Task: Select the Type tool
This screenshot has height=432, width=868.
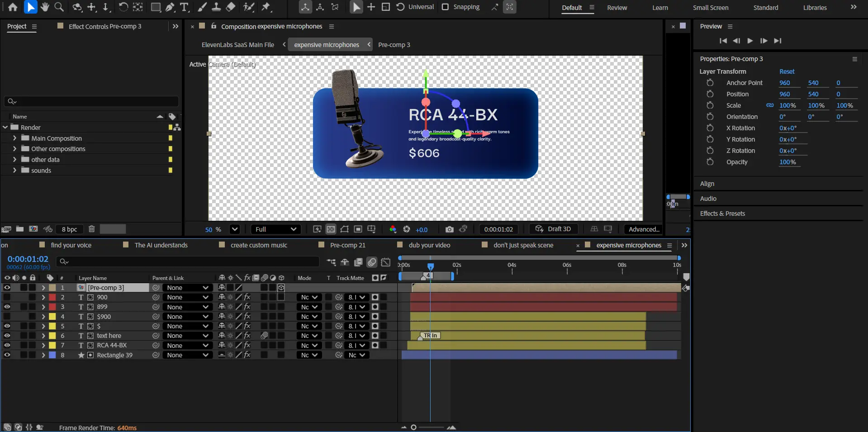Action: click(x=184, y=7)
